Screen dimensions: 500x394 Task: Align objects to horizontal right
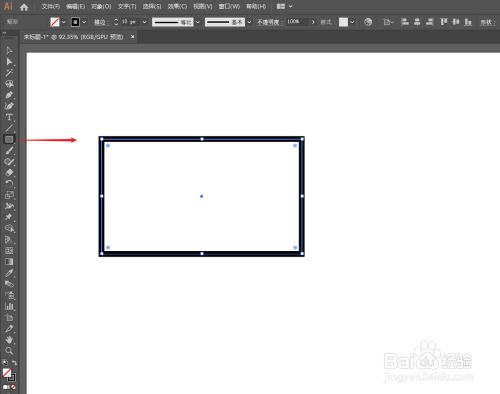pos(430,22)
